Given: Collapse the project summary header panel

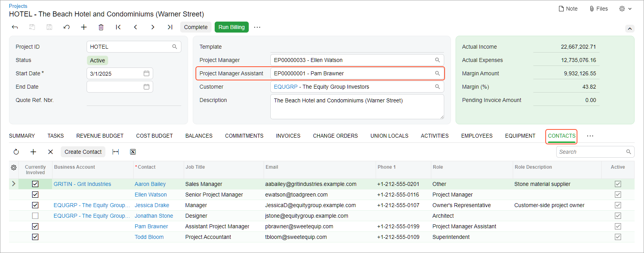Looking at the screenshot, I should coord(630,29).
